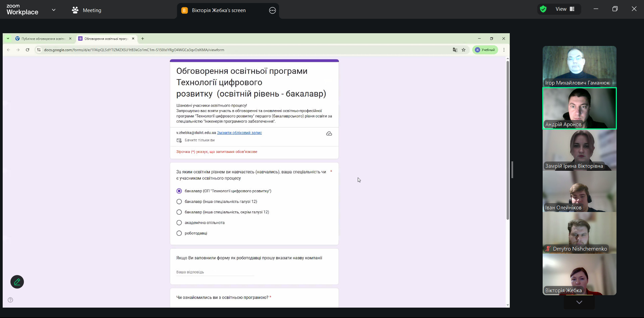
Task: Click the translate page icon
Action: [x=455, y=50]
